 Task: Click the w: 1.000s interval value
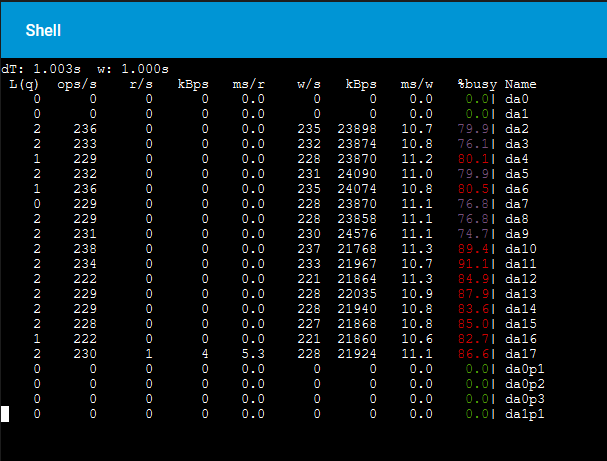pyautogui.click(x=133, y=69)
